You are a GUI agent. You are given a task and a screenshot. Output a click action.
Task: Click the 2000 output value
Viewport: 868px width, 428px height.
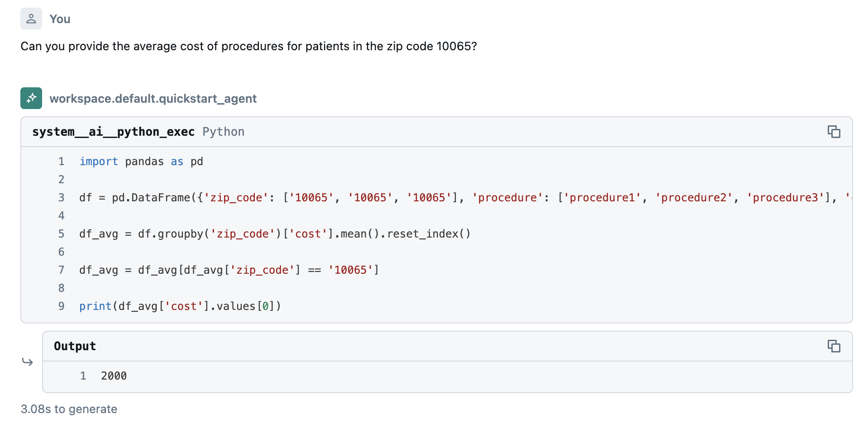click(x=114, y=376)
